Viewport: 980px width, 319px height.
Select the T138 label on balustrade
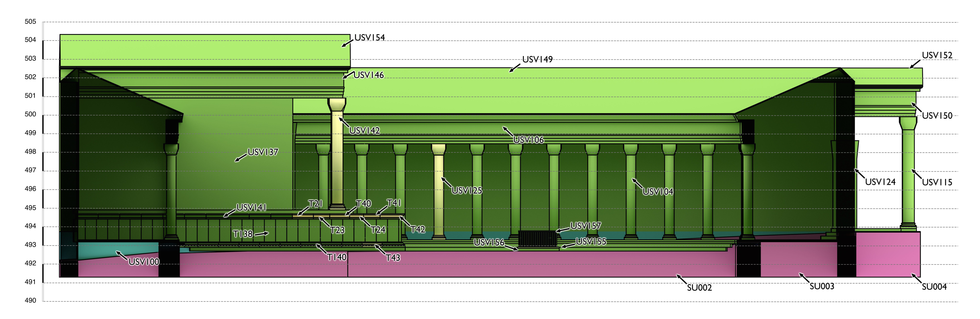point(243,234)
